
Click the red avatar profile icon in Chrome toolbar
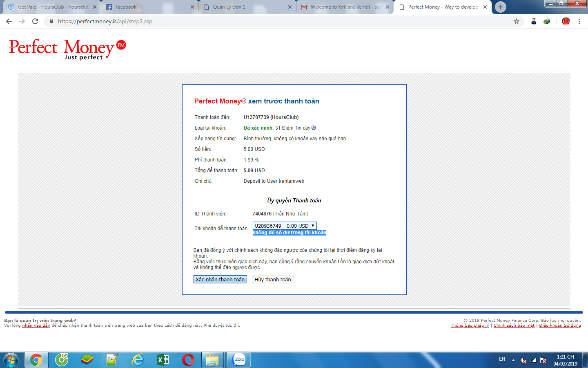pyautogui.click(x=566, y=21)
